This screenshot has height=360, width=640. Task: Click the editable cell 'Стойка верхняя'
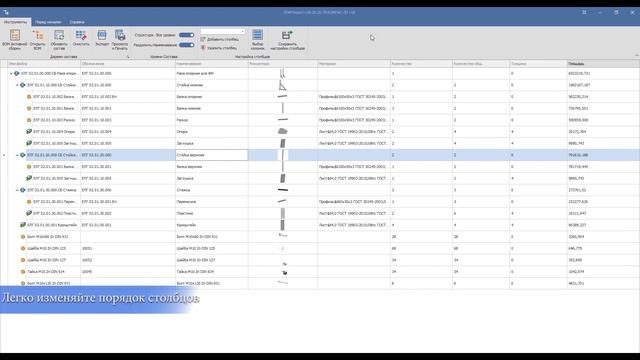coord(211,155)
